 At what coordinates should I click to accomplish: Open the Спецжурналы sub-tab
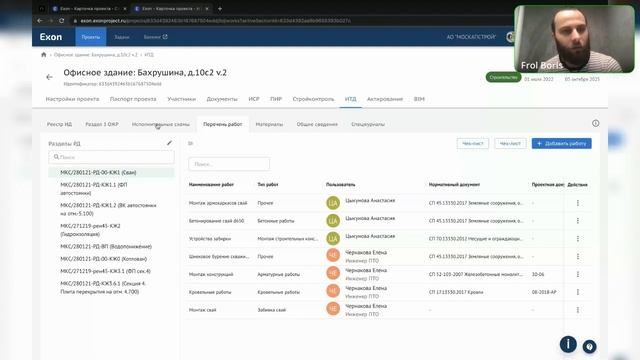[368, 124]
